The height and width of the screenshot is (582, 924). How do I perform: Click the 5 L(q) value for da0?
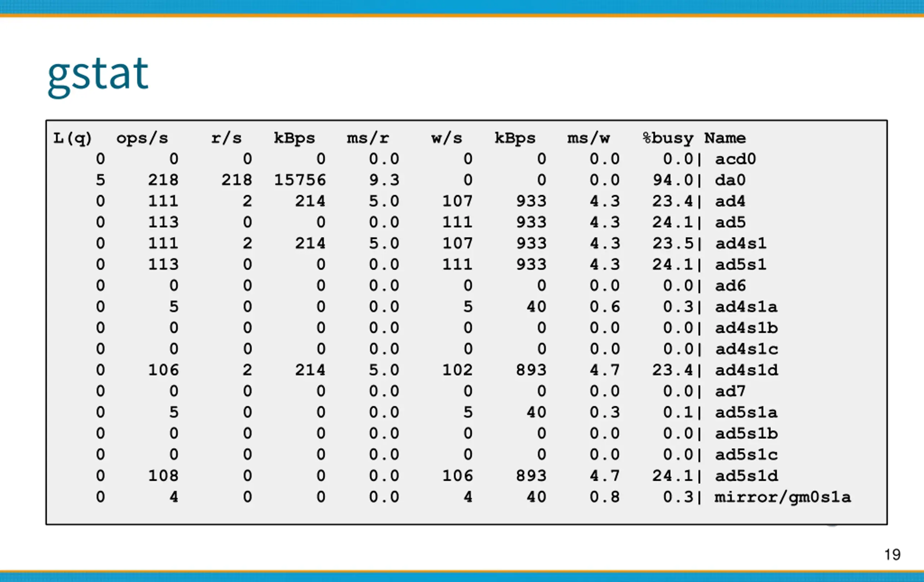point(101,180)
